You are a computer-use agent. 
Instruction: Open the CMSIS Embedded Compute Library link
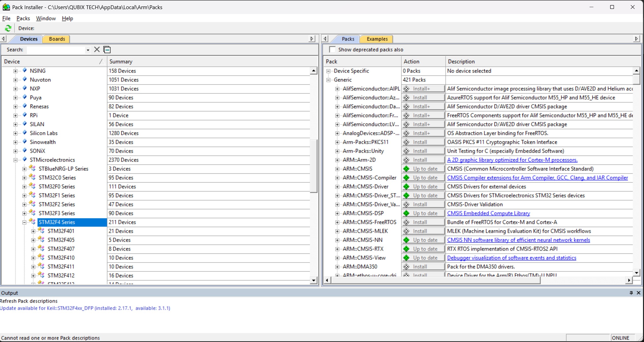[488, 213]
